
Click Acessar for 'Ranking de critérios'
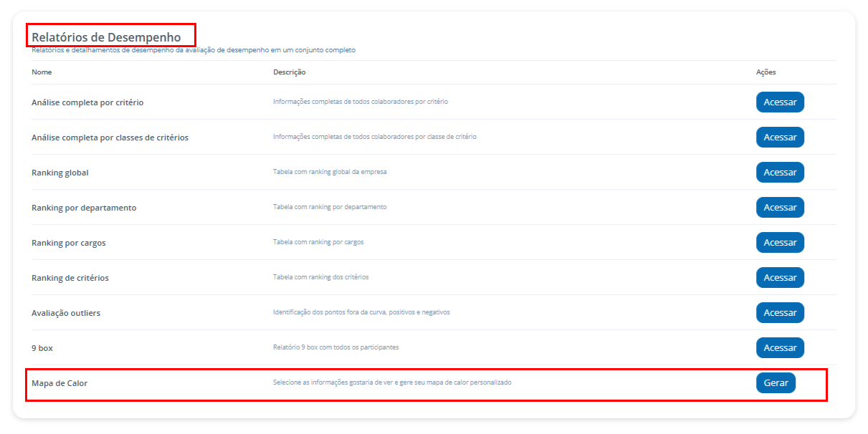tap(780, 278)
